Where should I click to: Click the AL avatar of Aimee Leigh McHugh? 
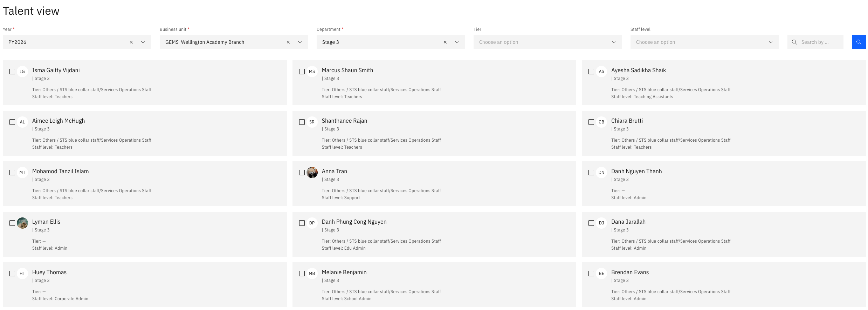point(22,122)
